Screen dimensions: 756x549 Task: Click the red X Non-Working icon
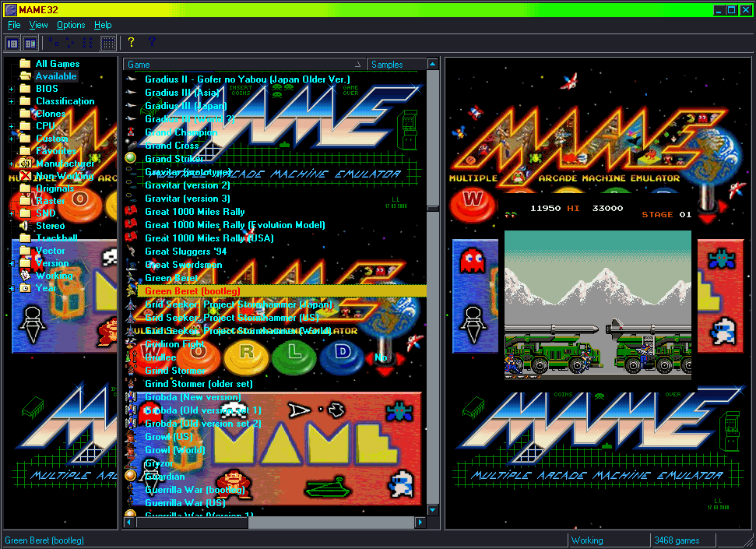[x=26, y=176]
